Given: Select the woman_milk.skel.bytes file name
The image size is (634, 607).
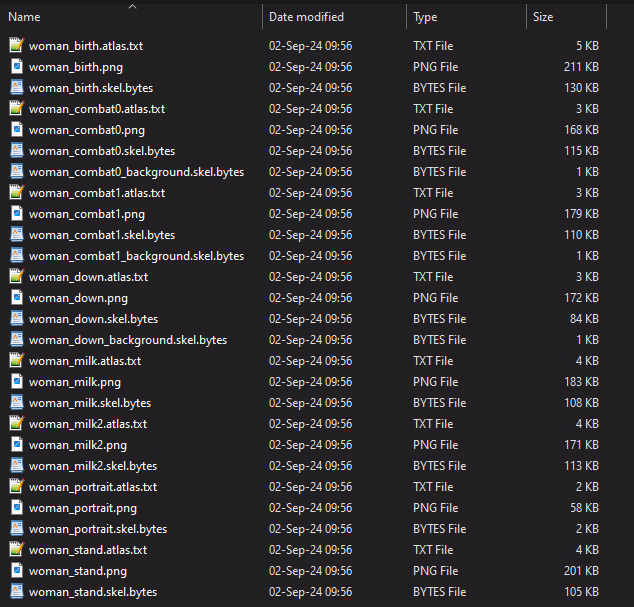Looking at the screenshot, I should click(x=90, y=403).
